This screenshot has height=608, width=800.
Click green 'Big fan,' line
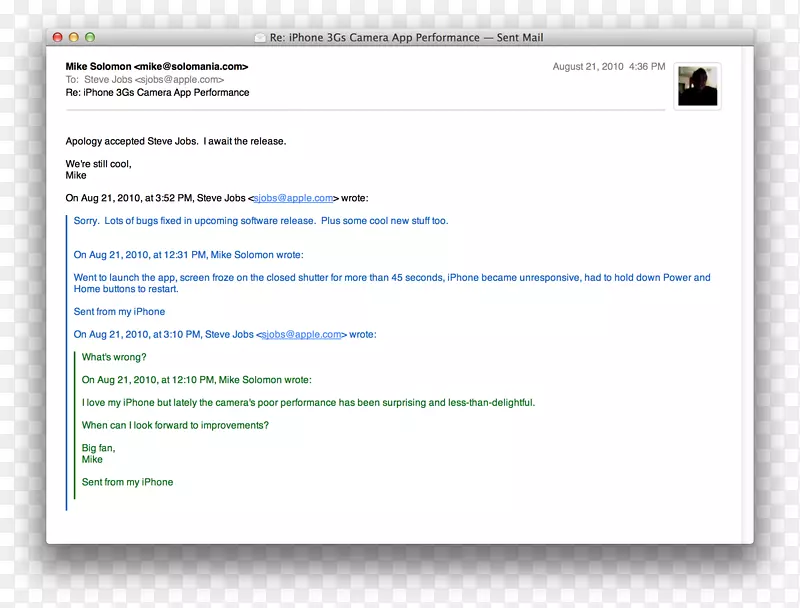98,448
